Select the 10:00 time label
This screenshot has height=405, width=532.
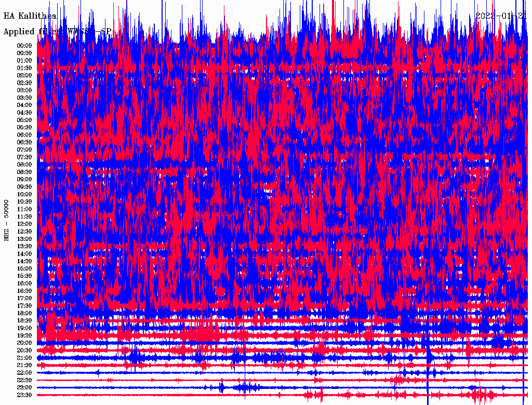[x=24, y=194]
